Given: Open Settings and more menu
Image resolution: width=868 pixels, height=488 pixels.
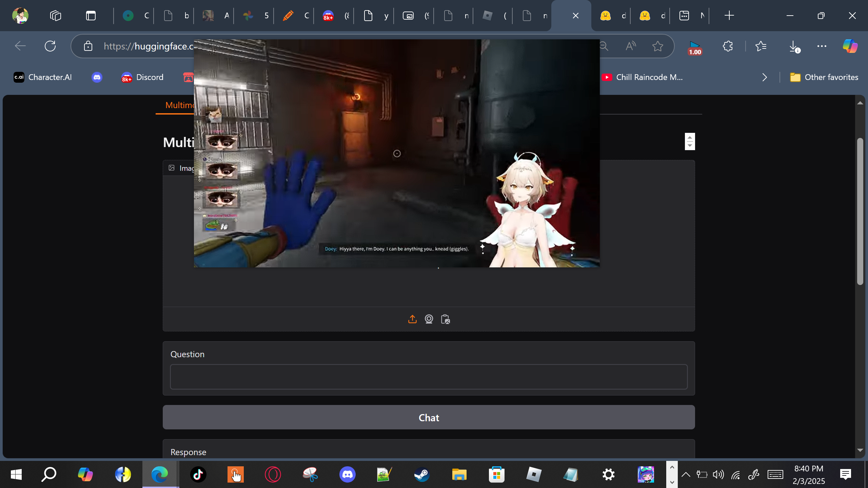Looking at the screenshot, I should pyautogui.click(x=822, y=46).
